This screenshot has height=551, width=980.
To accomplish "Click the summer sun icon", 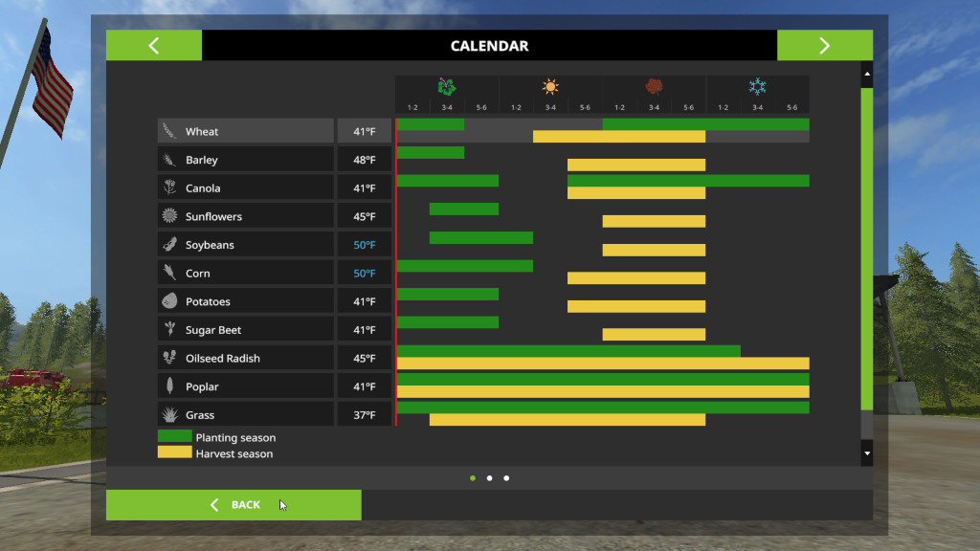I will [x=550, y=87].
